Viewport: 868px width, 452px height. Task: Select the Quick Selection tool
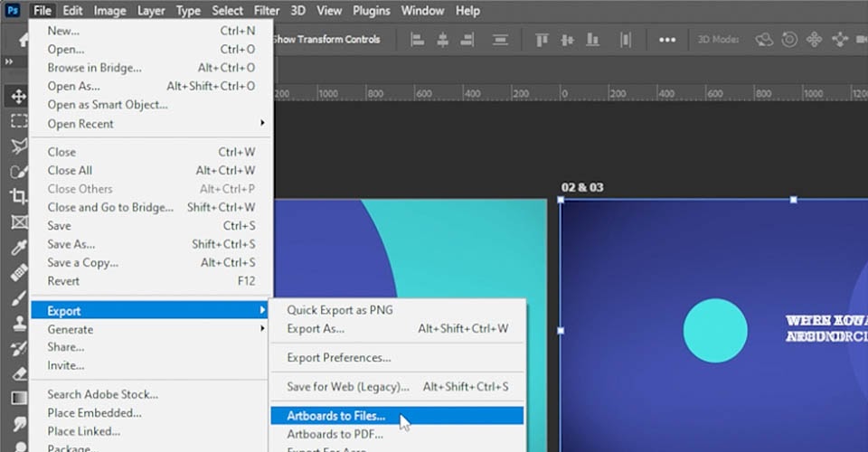tap(19, 172)
